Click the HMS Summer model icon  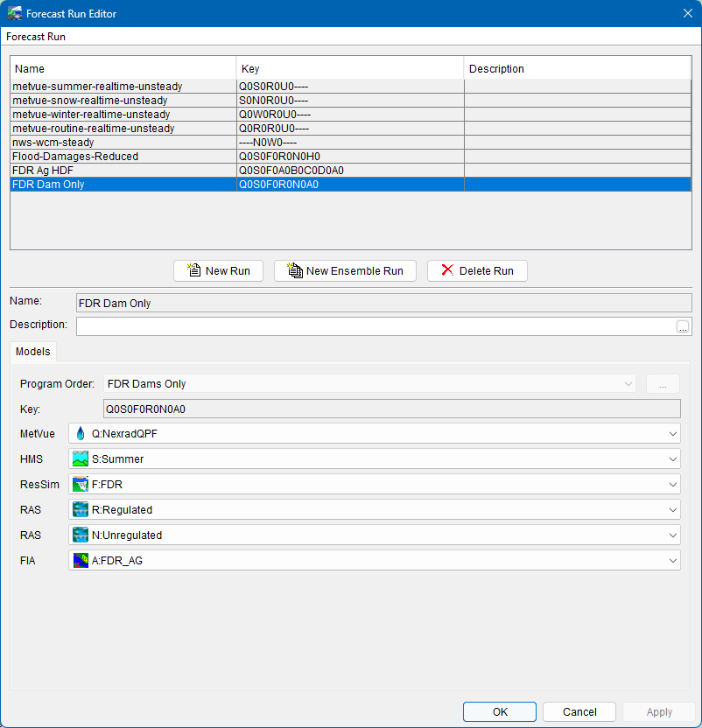80,458
